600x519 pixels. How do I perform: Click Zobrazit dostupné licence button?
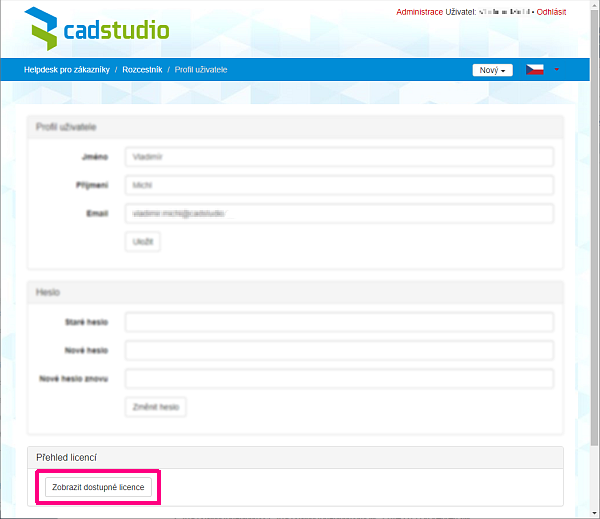[x=98, y=488]
